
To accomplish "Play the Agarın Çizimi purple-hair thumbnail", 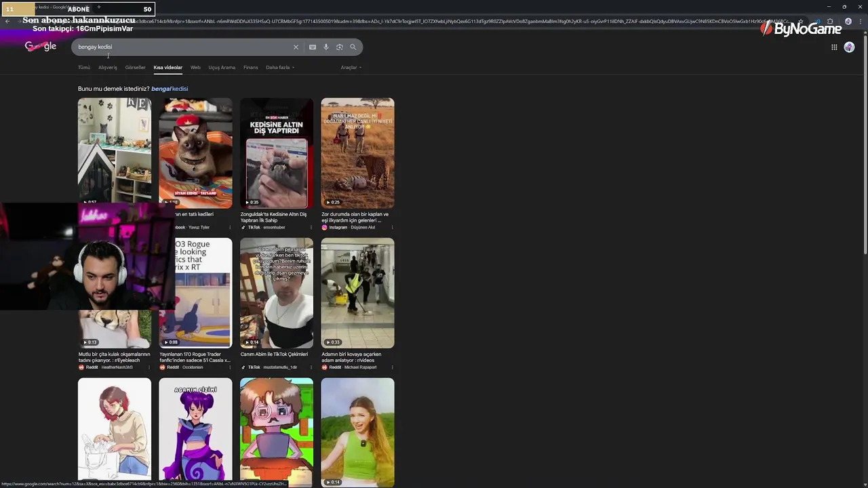I will [195, 430].
